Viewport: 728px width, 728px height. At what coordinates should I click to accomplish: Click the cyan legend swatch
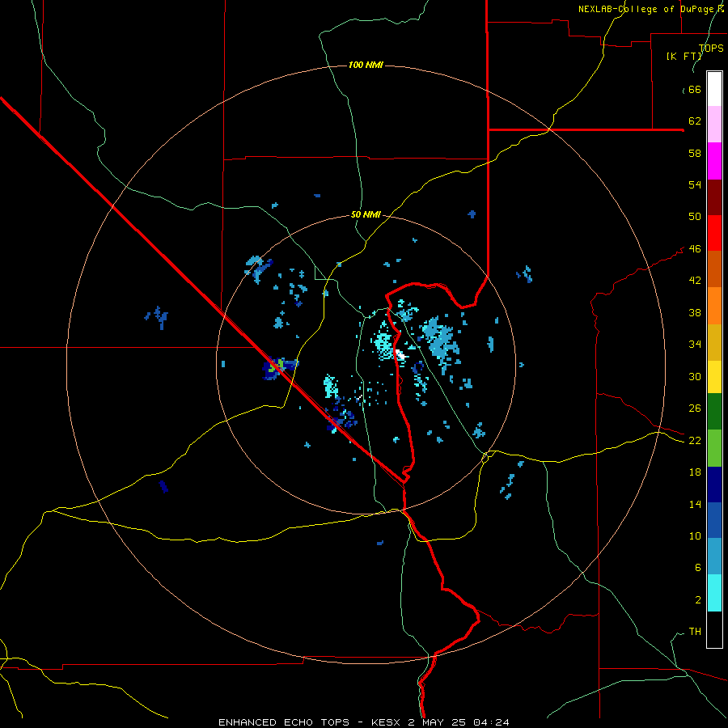714,593
